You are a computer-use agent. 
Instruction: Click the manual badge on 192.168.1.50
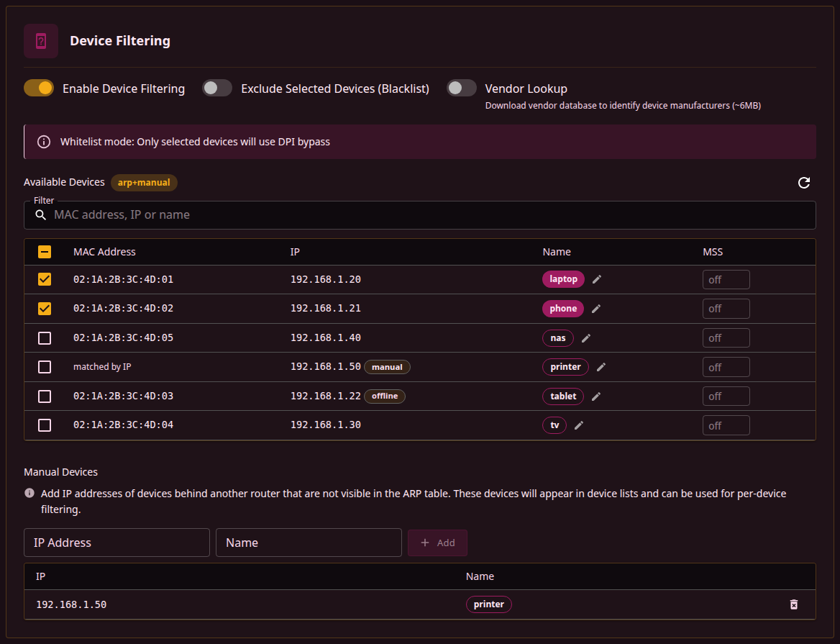click(387, 367)
